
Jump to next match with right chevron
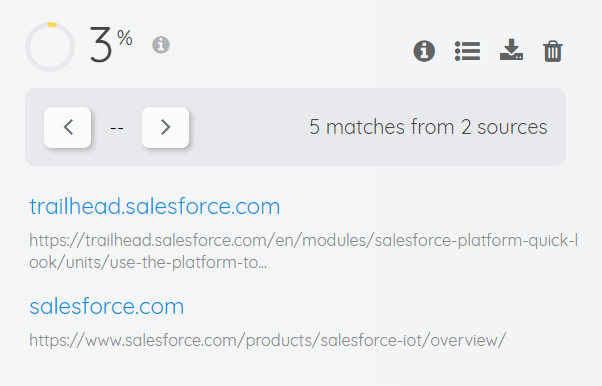pos(165,127)
